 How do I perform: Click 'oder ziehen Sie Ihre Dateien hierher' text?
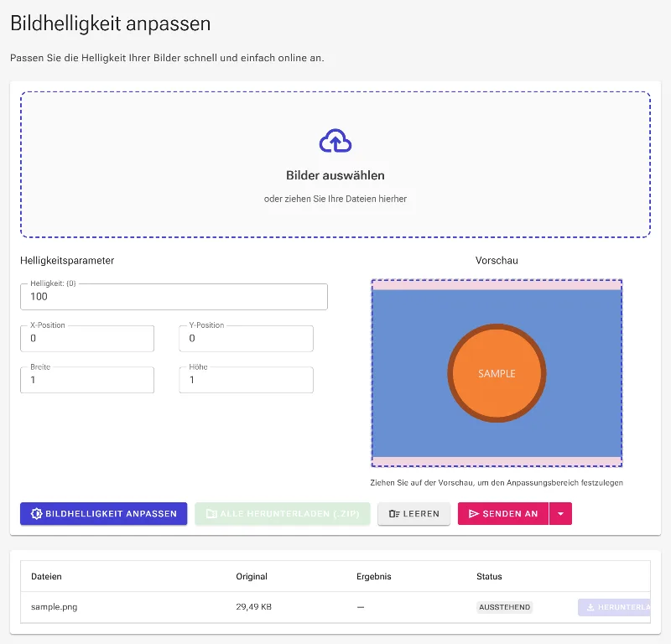coord(335,199)
